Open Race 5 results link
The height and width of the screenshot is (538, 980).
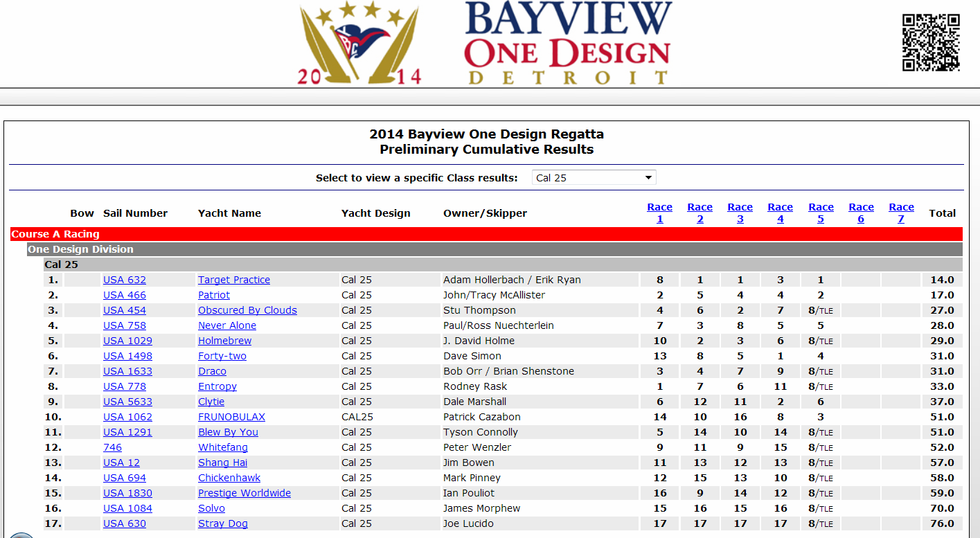pos(821,213)
